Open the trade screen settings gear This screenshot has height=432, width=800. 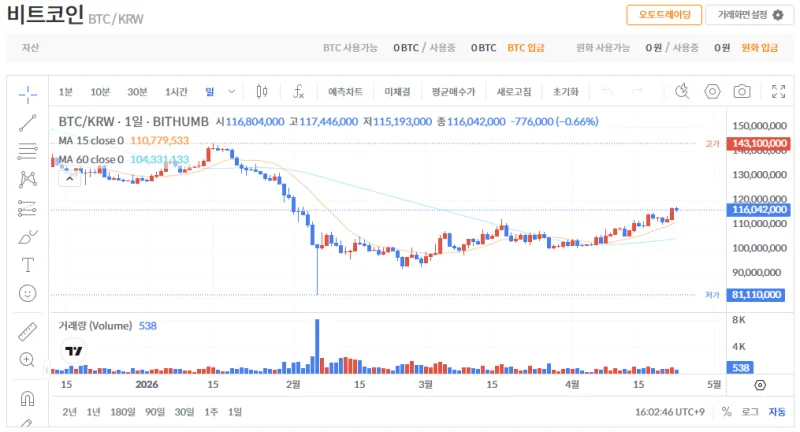[778, 15]
